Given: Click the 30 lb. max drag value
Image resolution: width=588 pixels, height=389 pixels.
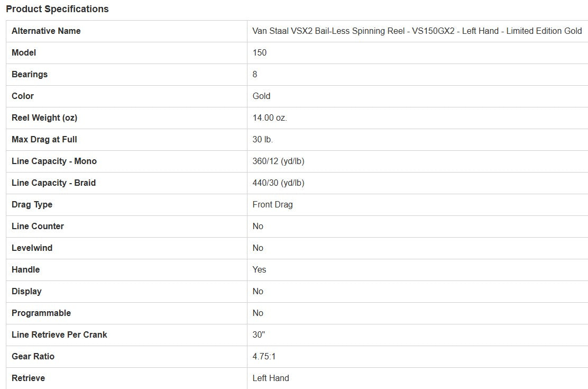Looking at the screenshot, I should (263, 139).
